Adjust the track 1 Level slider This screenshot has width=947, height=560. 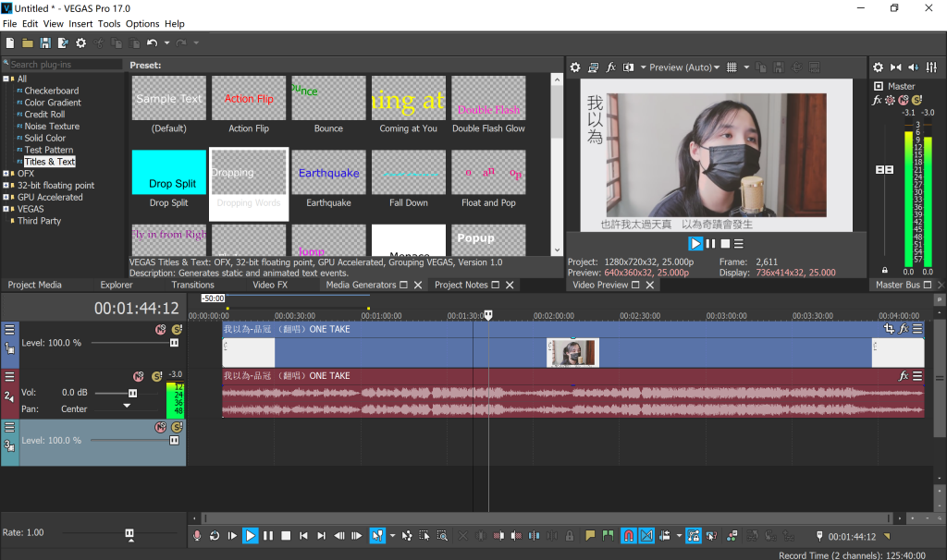coord(174,343)
